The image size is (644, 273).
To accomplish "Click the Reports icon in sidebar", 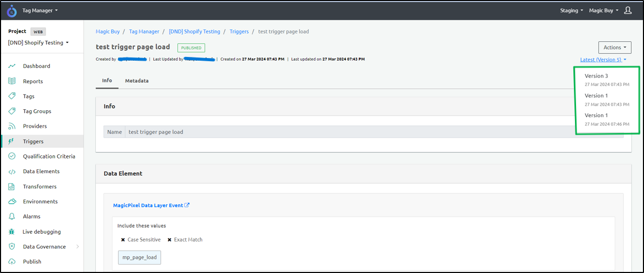I will [12, 81].
